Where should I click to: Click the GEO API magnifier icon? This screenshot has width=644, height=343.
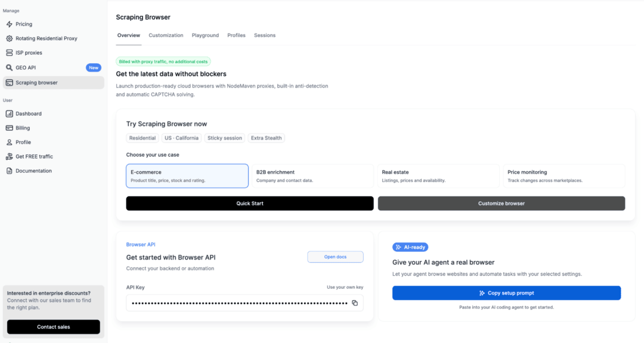[9, 68]
